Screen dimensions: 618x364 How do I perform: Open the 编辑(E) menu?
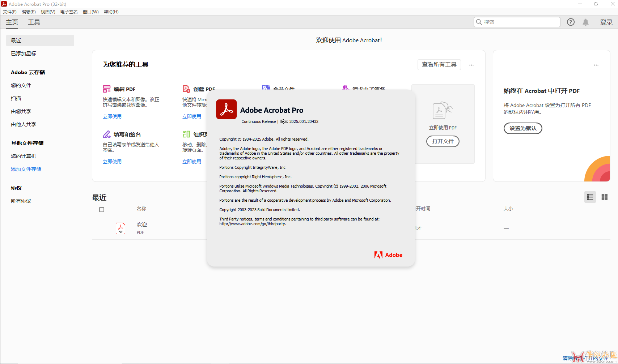pos(29,12)
